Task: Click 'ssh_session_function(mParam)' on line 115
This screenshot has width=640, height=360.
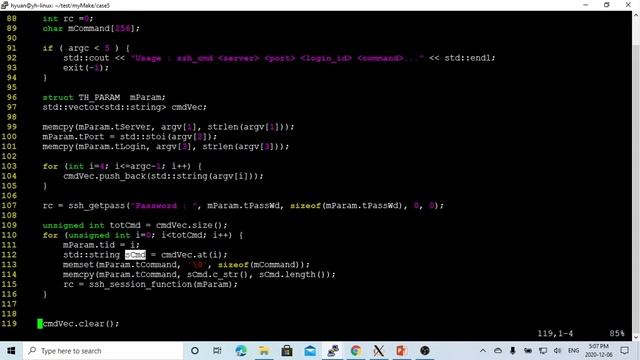Action: pyautogui.click(x=162, y=284)
